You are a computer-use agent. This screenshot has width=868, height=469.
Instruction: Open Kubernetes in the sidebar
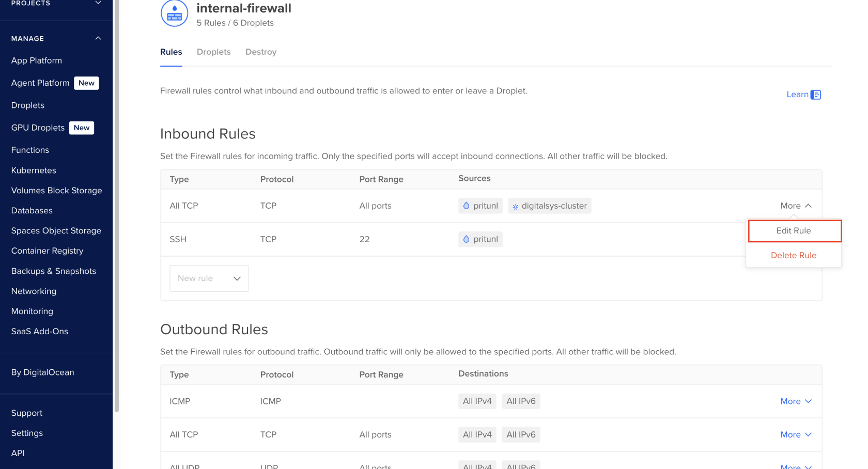pos(34,170)
